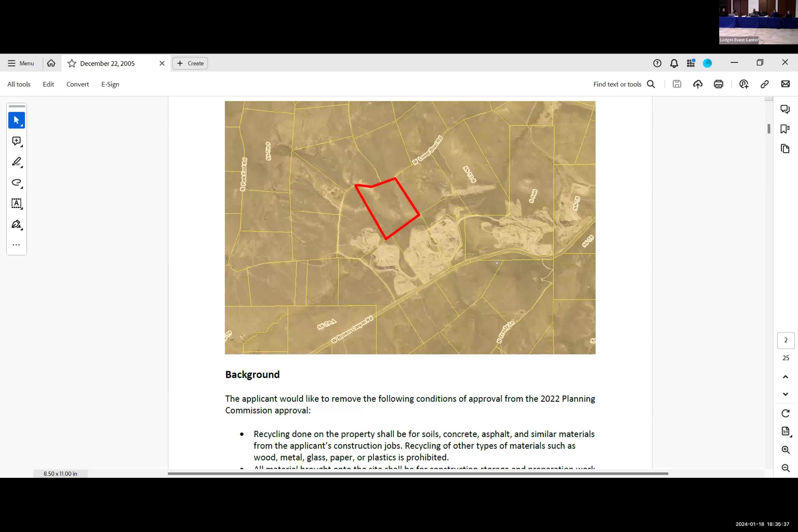Zoom in with magnifier plus icon
Image resolution: width=798 pixels, height=532 pixels.
point(785,450)
